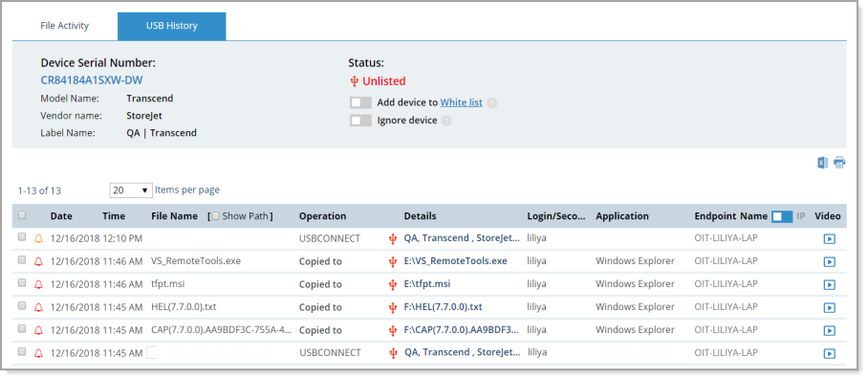Image resolution: width=868 pixels, height=380 pixels.
Task: Play video for 12:10 PM USBCONNECT row
Action: pos(829,239)
